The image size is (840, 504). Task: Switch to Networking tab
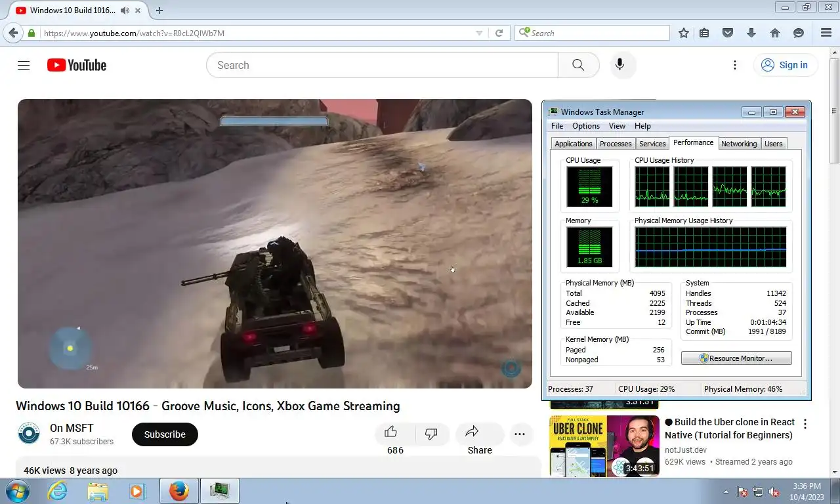[x=739, y=144]
